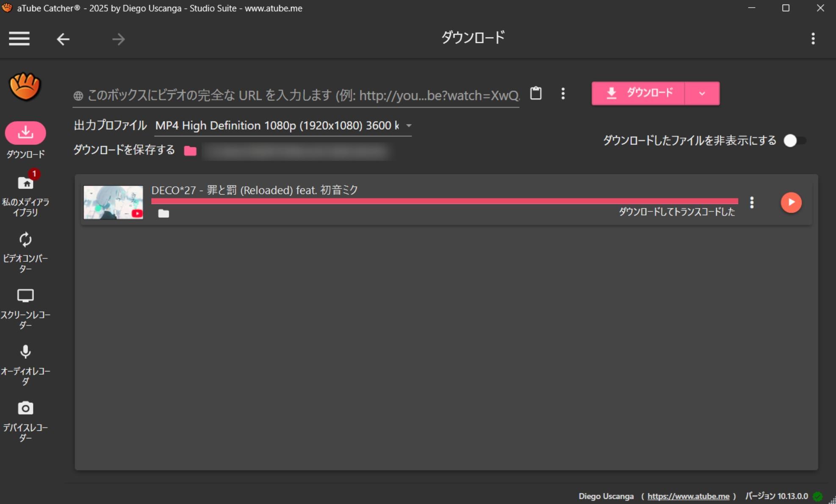Open containing folder of DECO*27 item

pyautogui.click(x=163, y=213)
